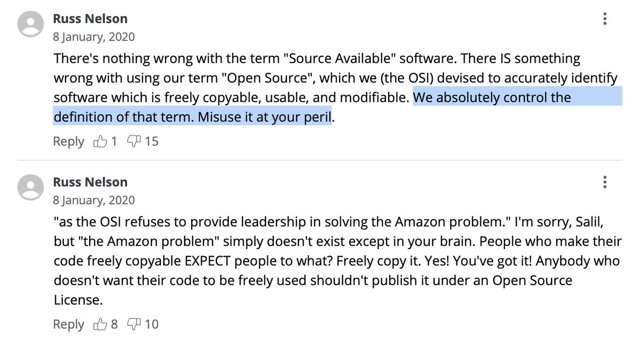The image size is (644, 341).
Task: Upvote the first Russ Nelson comment
Action: click(100, 141)
